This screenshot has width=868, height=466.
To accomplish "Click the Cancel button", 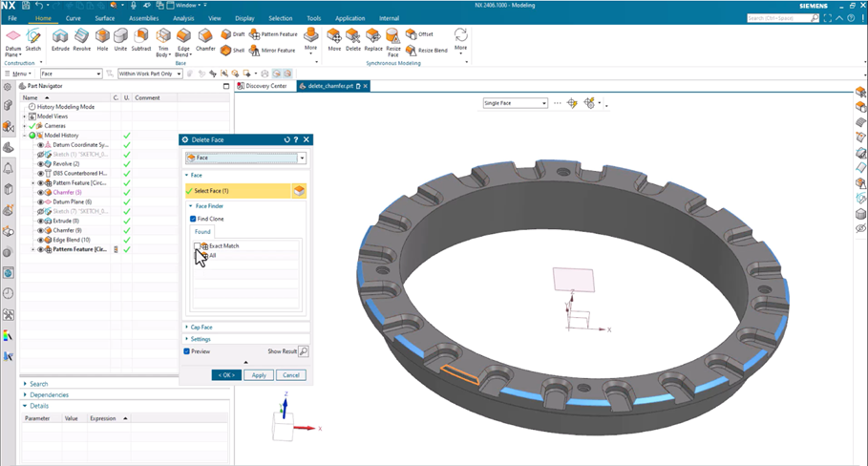I will (291, 375).
